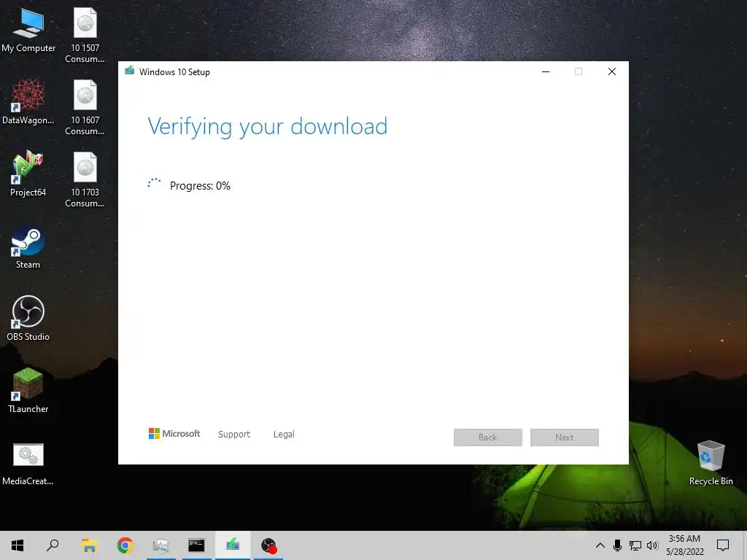Open the Support link in setup
This screenshot has width=747, height=560.
pos(234,435)
